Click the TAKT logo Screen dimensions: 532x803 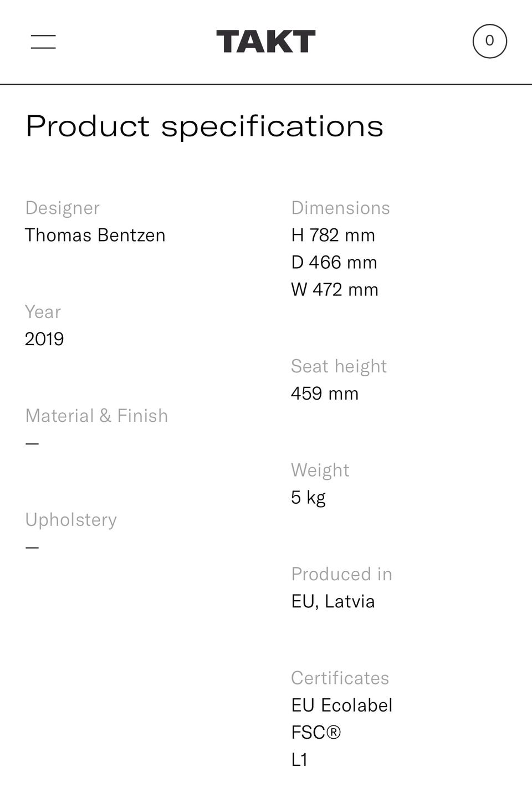[266, 42]
